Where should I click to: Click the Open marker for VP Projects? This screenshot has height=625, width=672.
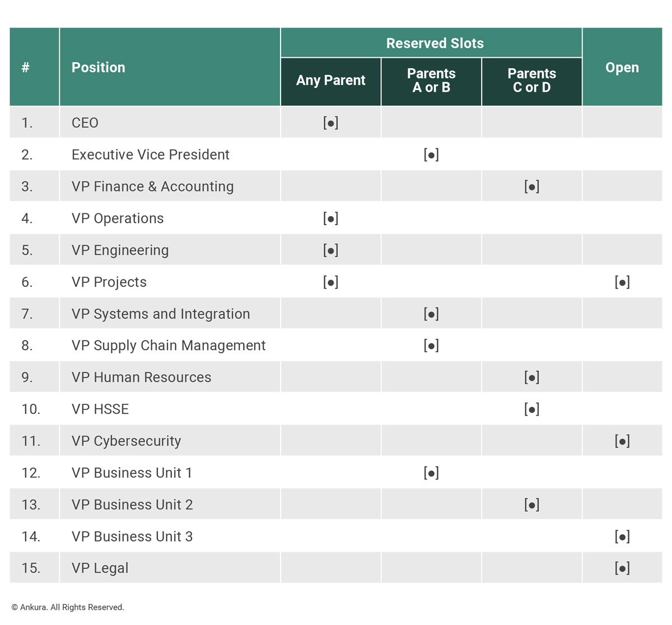(622, 282)
